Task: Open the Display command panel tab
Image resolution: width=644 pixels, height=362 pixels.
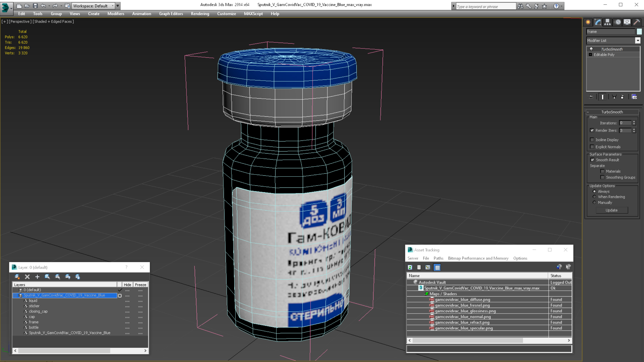Action: click(x=627, y=22)
